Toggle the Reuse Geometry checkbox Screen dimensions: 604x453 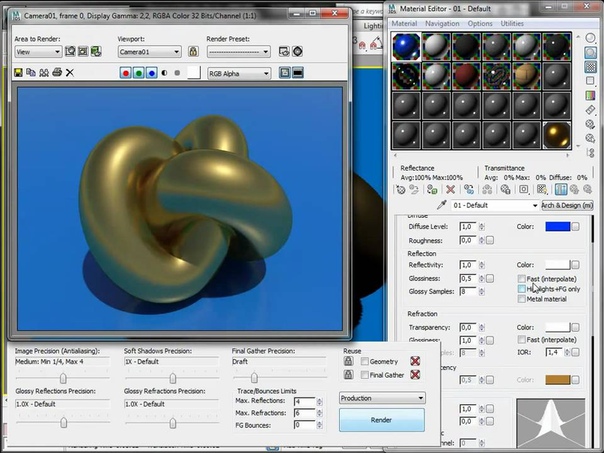tap(364, 361)
